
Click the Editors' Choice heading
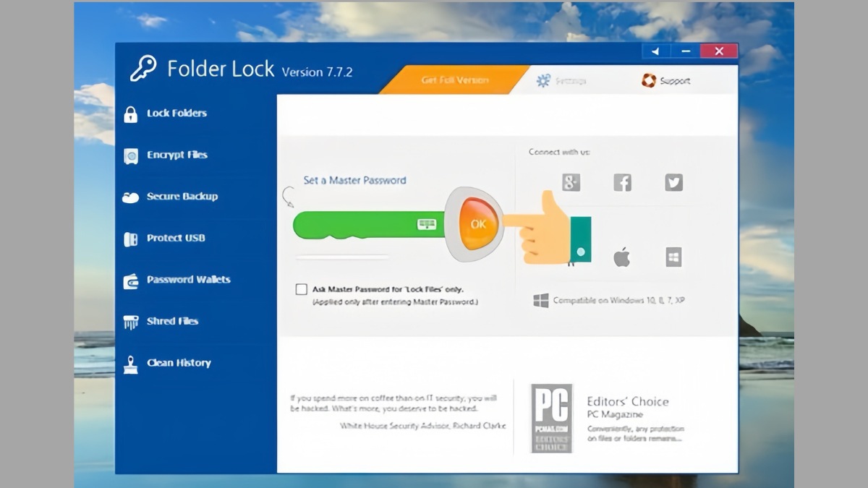click(x=628, y=401)
